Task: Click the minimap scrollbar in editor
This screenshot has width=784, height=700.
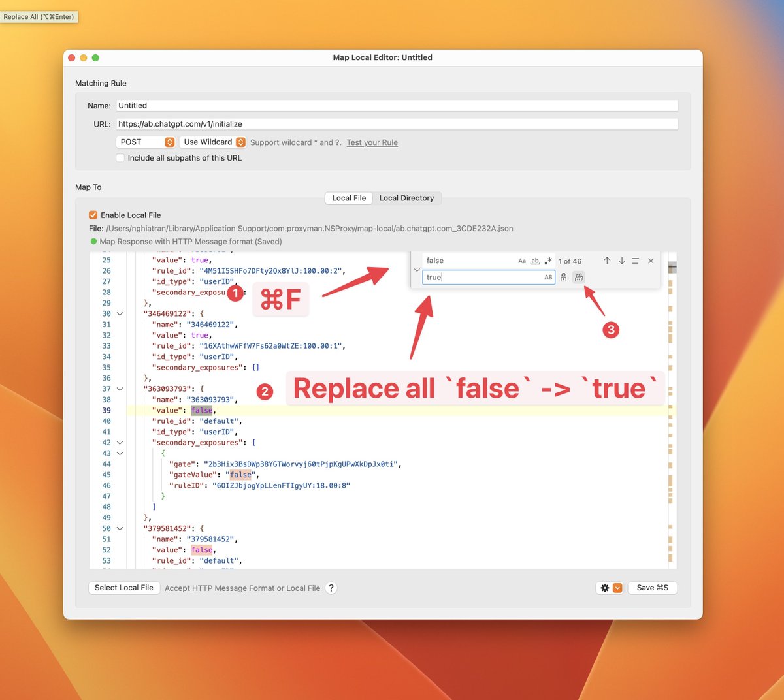Action: pyautogui.click(x=672, y=411)
